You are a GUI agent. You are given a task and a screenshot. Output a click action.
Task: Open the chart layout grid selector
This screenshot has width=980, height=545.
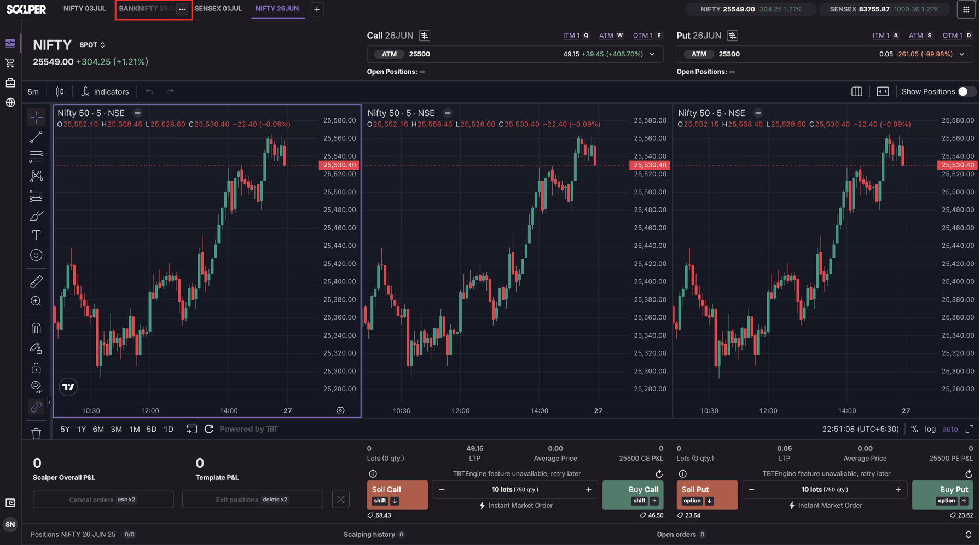(856, 92)
